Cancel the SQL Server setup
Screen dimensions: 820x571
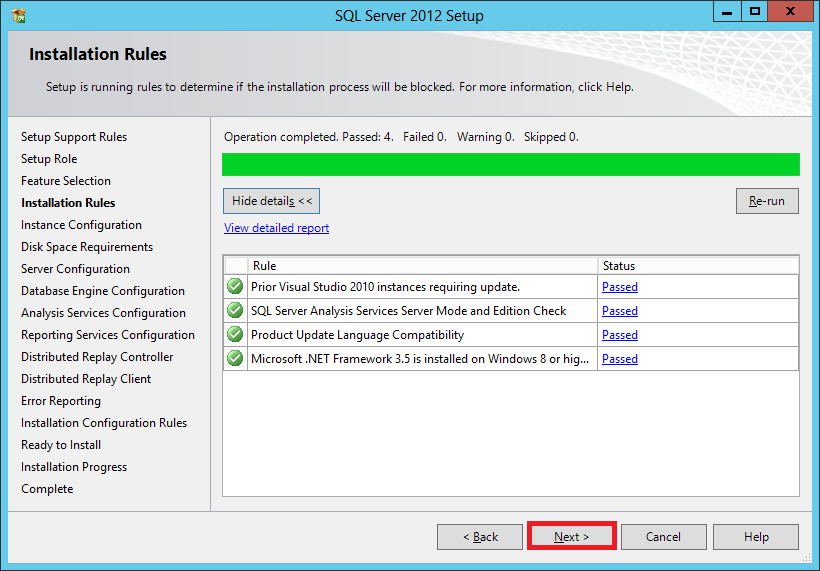pos(663,537)
